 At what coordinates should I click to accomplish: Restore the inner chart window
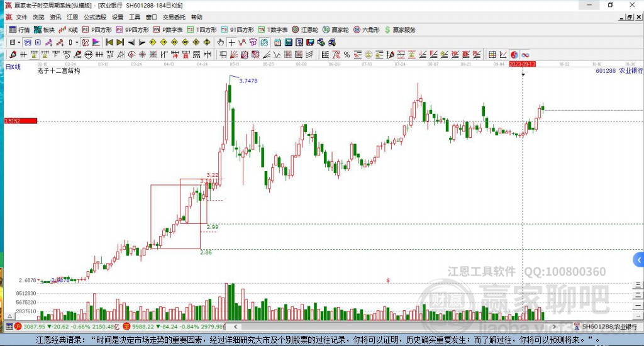click(630, 17)
